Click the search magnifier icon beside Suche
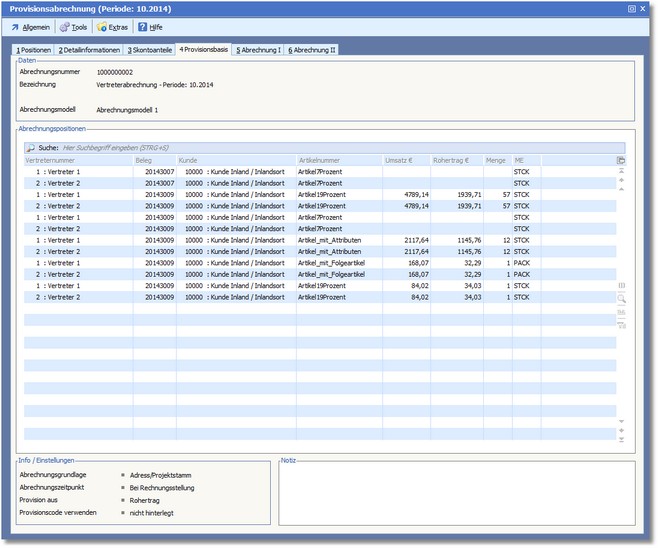This screenshot has height=548, width=658. [30, 147]
